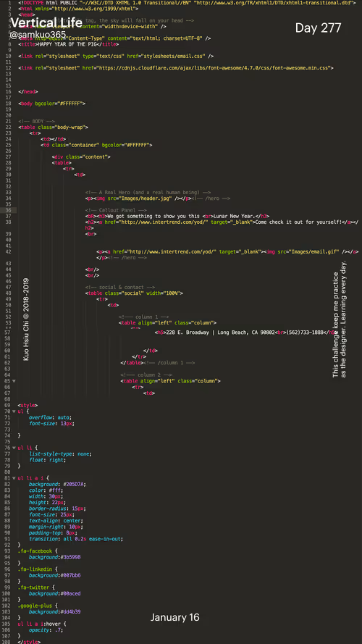Click the '.google-plus {' selector
Image resolution: width=362 pixels, height=644 pixels.
(x=38, y=606)
